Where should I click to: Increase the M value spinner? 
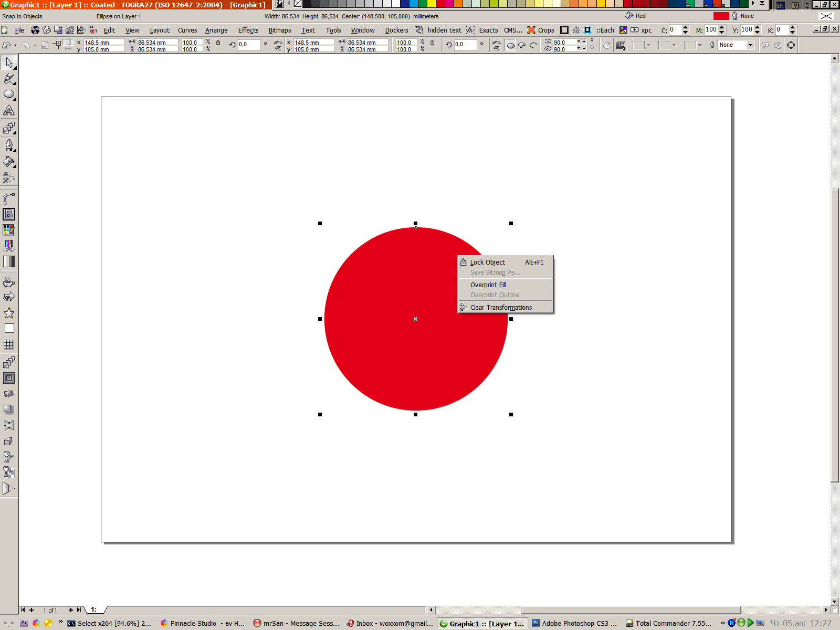[x=722, y=27]
